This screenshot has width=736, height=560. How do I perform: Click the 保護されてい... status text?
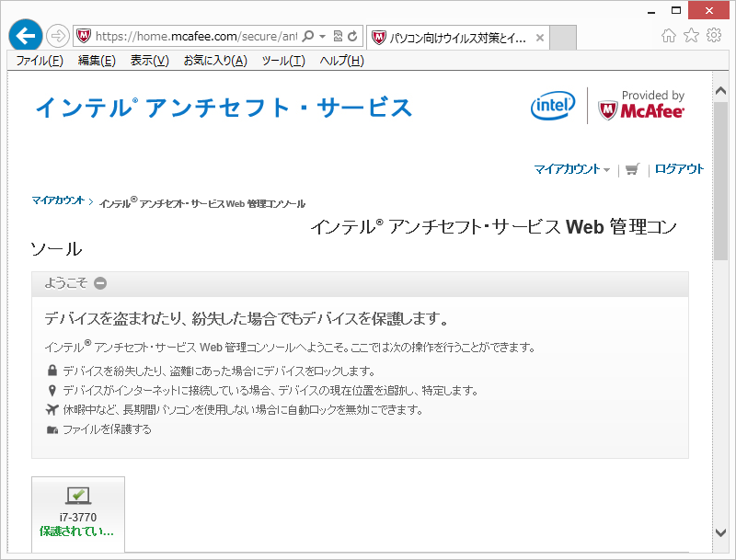coord(76,531)
